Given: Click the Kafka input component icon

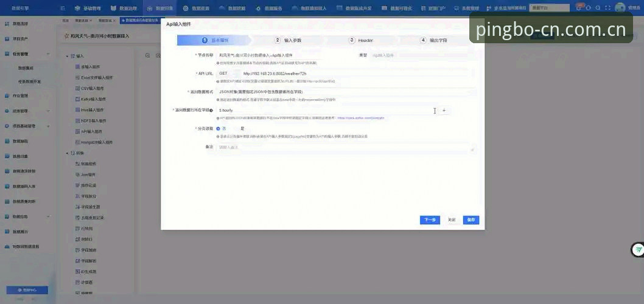Looking at the screenshot, I should [x=78, y=99].
